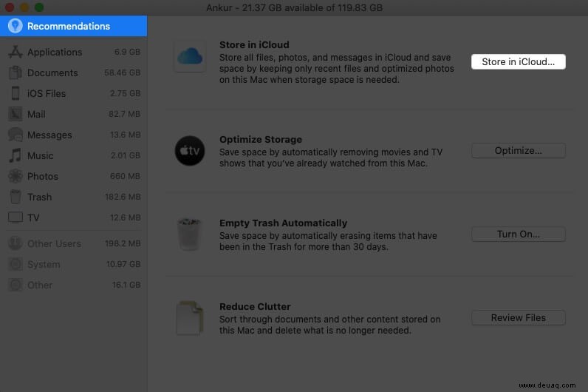The width and height of the screenshot is (588, 392).
Task: Click the Optimize Storage heading
Action: pos(261,139)
